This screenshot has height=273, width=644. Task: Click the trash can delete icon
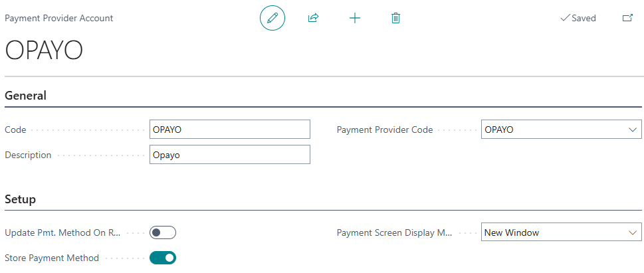[395, 18]
